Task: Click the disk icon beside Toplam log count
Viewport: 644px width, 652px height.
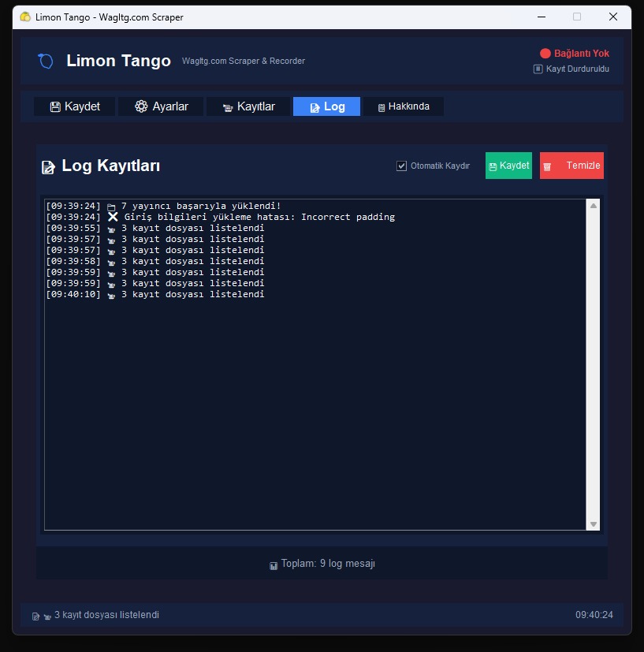Action: pyautogui.click(x=274, y=565)
